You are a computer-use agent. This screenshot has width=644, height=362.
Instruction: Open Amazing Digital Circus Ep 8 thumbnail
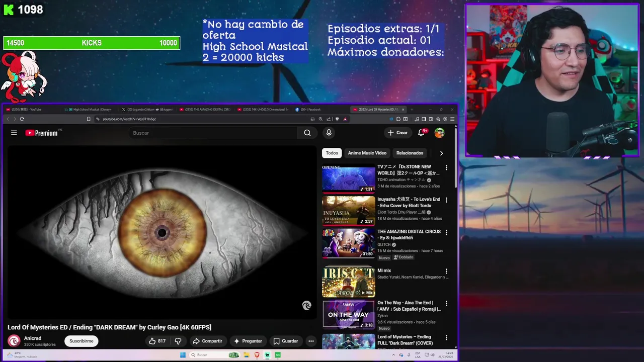point(349,243)
